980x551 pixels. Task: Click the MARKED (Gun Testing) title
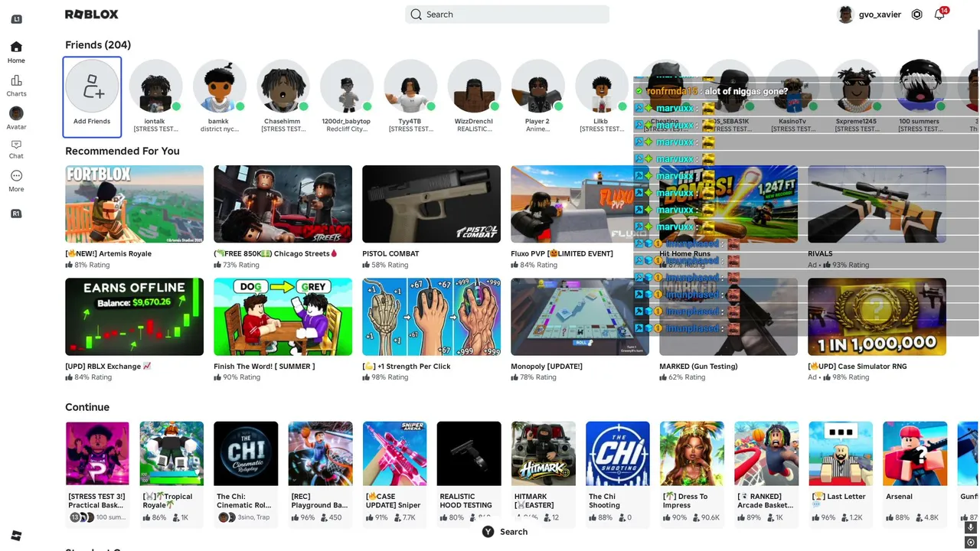click(698, 367)
